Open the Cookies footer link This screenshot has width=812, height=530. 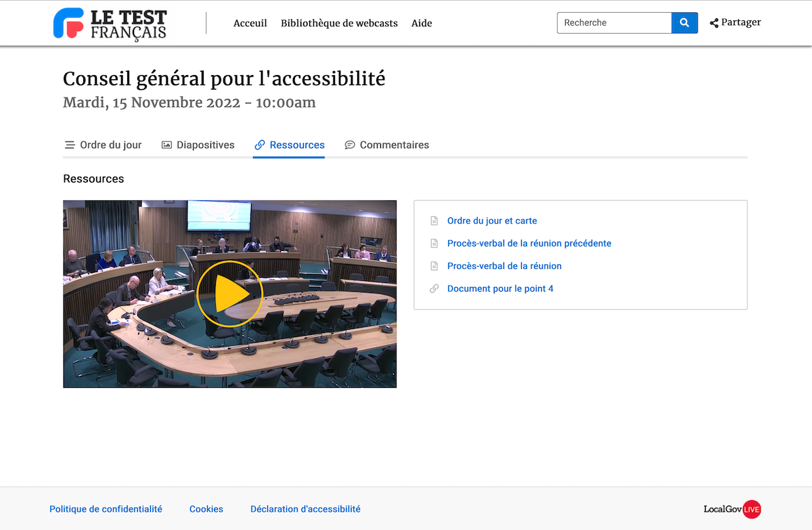click(x=206, y=509)
